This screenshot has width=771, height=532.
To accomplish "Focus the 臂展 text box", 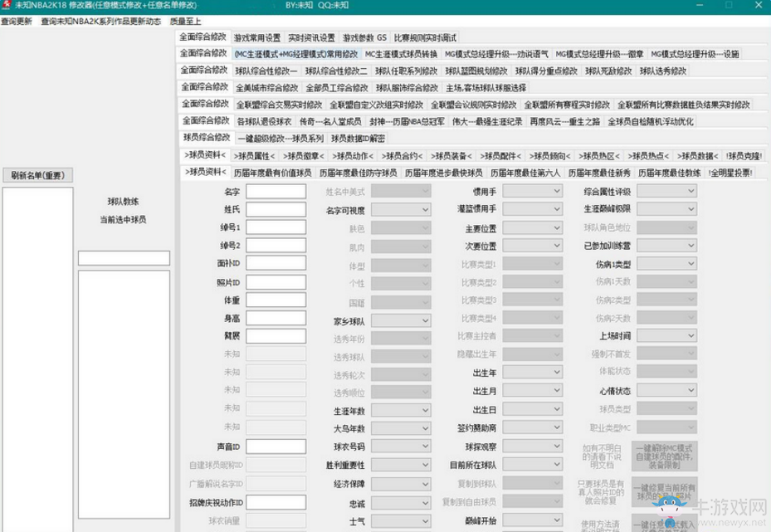I will 276,336.
